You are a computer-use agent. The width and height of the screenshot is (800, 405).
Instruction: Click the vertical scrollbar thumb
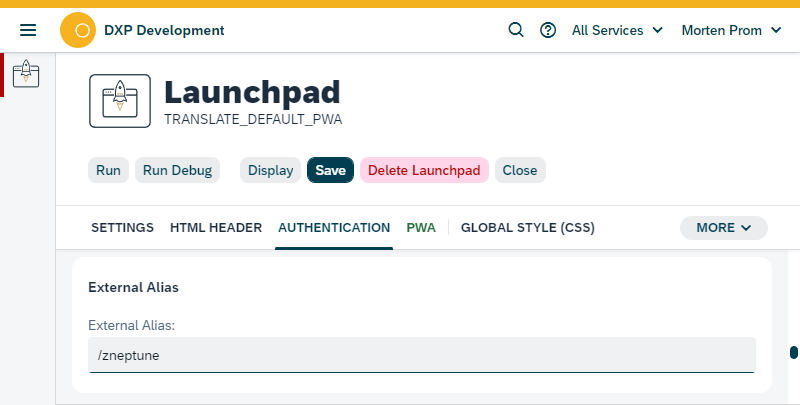pos(793,352)
